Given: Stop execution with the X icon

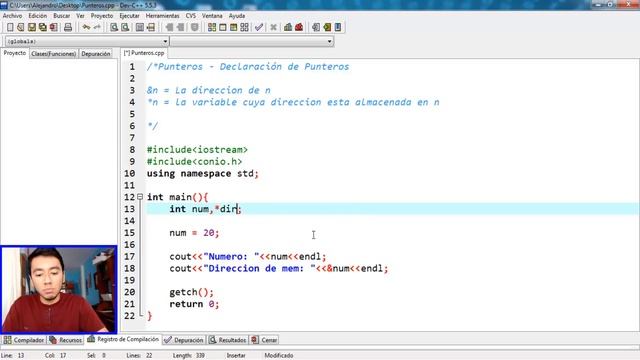Looking at the screenshot, I should [273, 27].
